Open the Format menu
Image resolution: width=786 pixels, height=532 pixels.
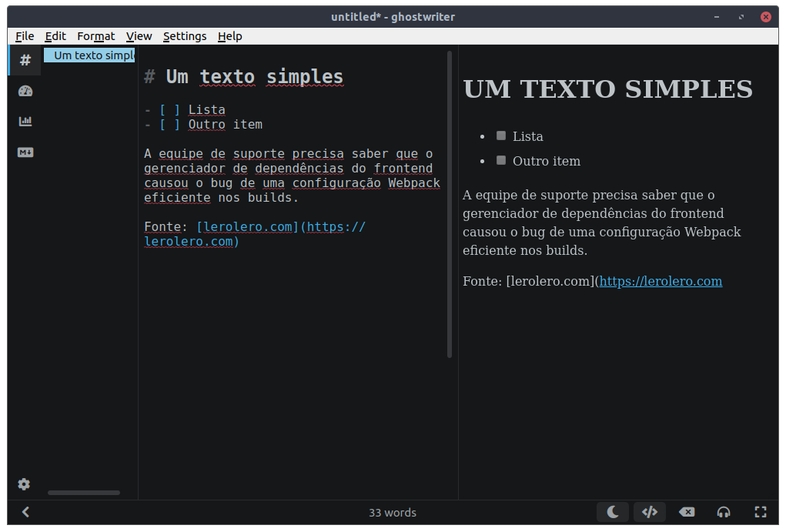(95, 36)
